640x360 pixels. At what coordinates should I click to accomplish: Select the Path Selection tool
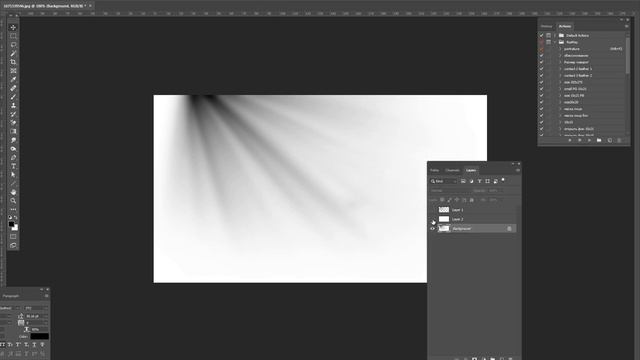(13, 175)
